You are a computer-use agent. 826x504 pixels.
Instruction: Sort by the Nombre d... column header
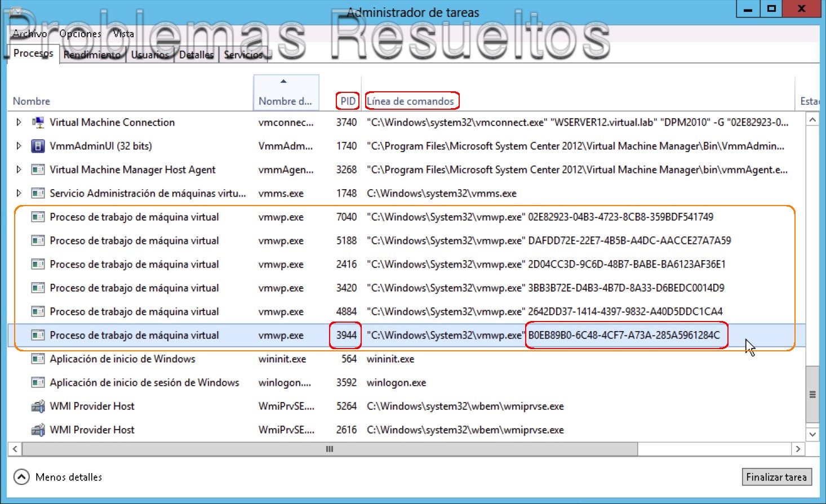[x=286, y=93]
